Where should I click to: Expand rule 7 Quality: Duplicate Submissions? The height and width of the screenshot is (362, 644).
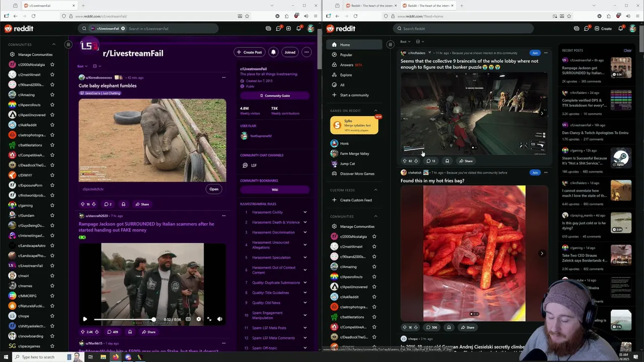tap(305, 283)
